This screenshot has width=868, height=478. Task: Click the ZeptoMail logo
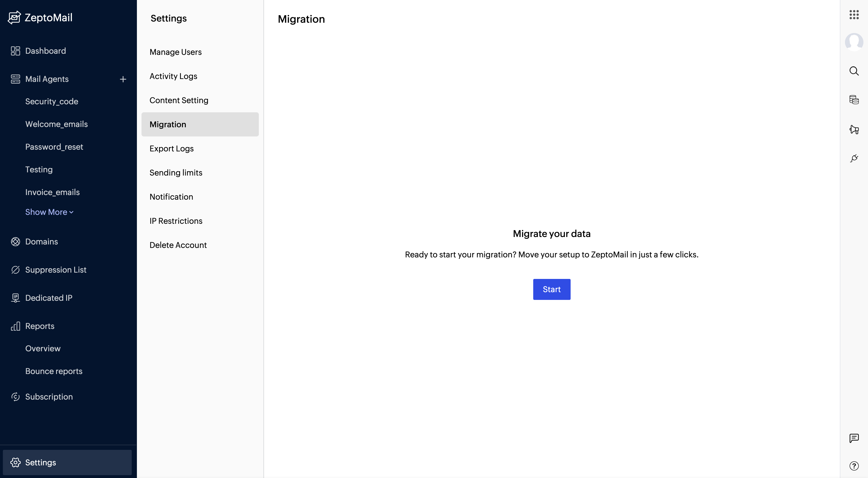point(40,17)
